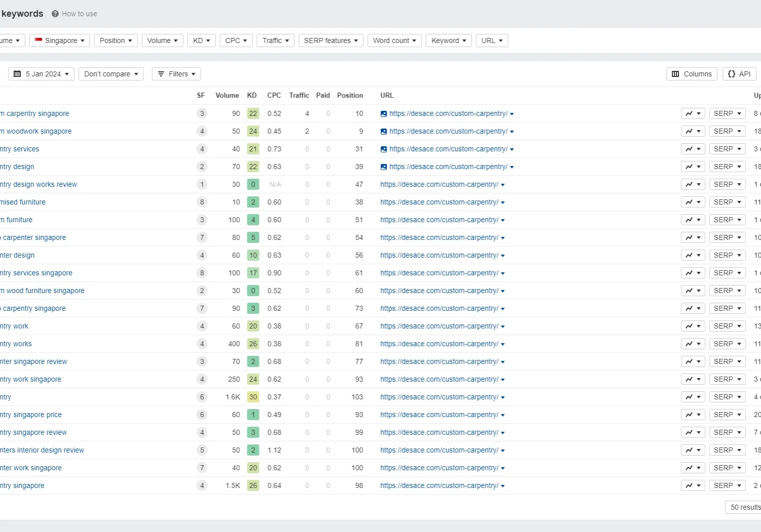Click the SF count 8 for customised furniture
Screen dimensions: 761x532
coord(202,202)
